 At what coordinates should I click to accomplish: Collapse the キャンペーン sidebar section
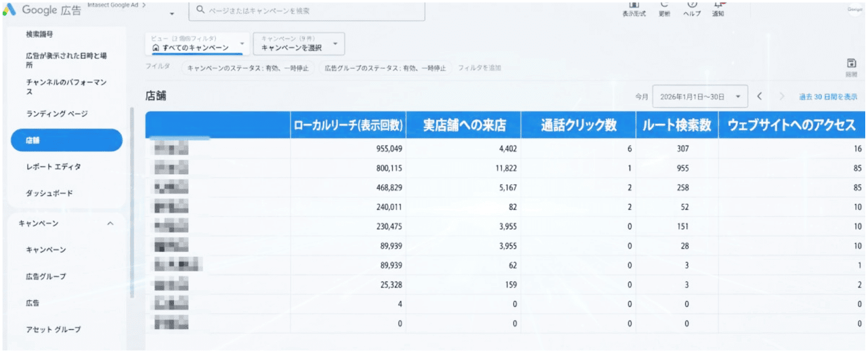point(110,223)
